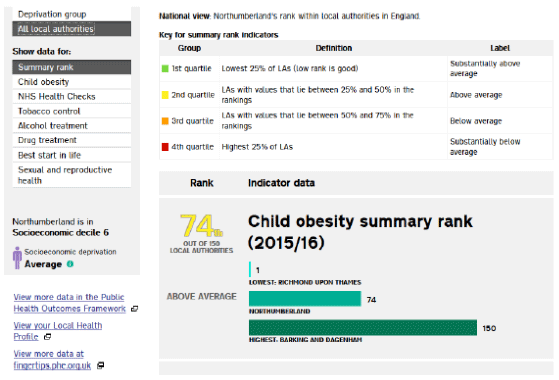Switch to the Indicator data tab heading
The image size is (559, 380).
281,183
